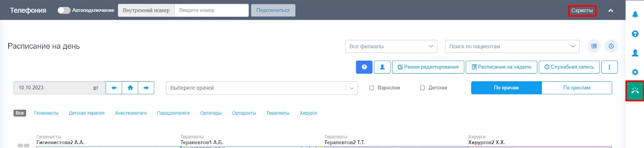Create a Служебная запись
This screenshot has height=148, width=644.
[569, 67]
